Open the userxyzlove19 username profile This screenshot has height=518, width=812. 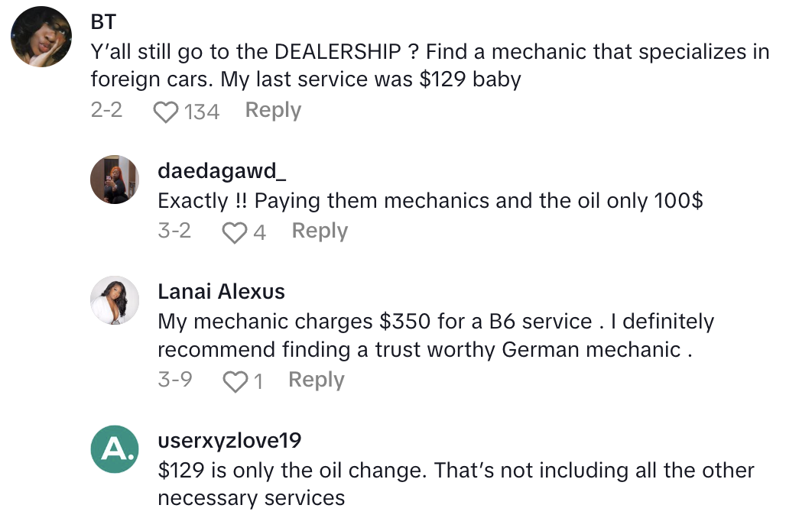pos(229,440)
